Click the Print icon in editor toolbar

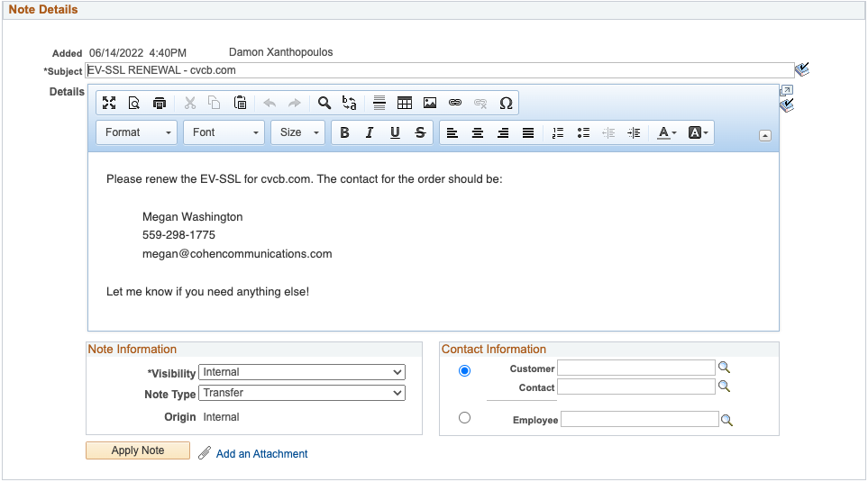tap(160, 103)
